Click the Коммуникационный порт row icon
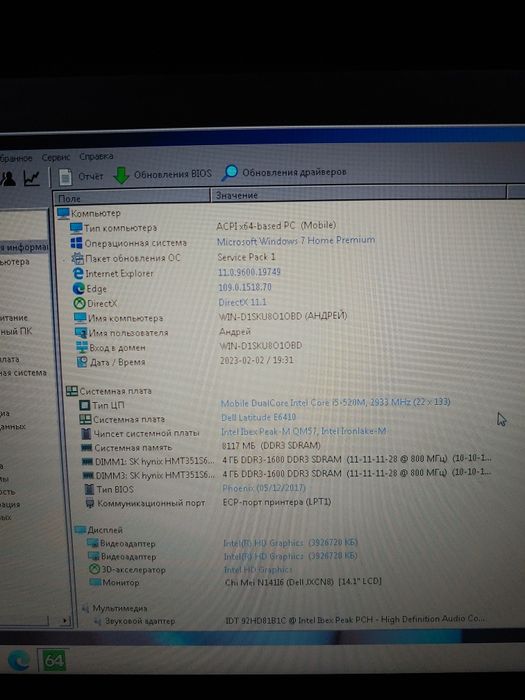The image size is (525, 700). coord(90,504)
